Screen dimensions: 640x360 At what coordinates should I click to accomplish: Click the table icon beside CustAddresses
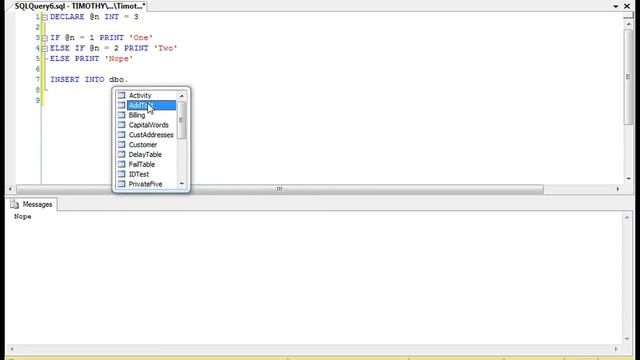121,134
